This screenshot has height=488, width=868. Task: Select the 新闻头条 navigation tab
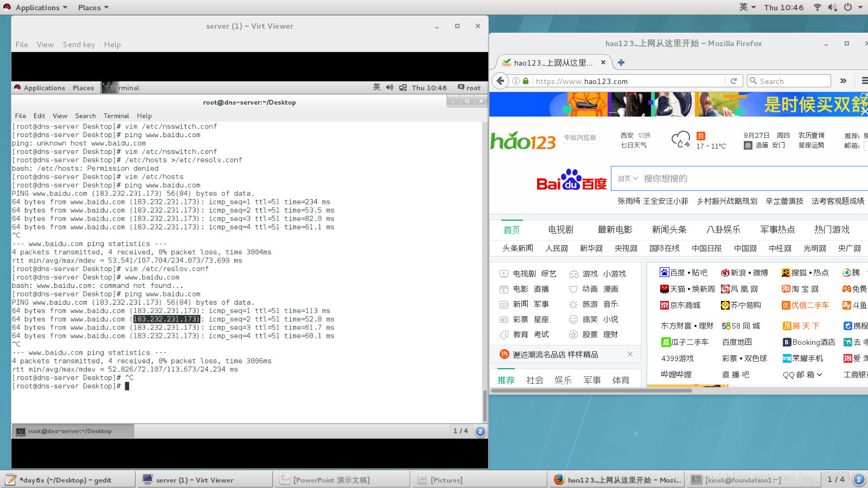[669, 229]
